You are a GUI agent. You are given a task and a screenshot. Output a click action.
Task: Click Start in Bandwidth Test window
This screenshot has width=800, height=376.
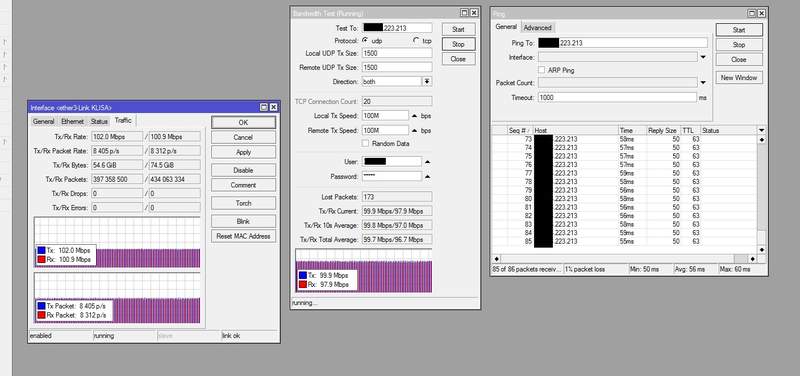point(458,30)
